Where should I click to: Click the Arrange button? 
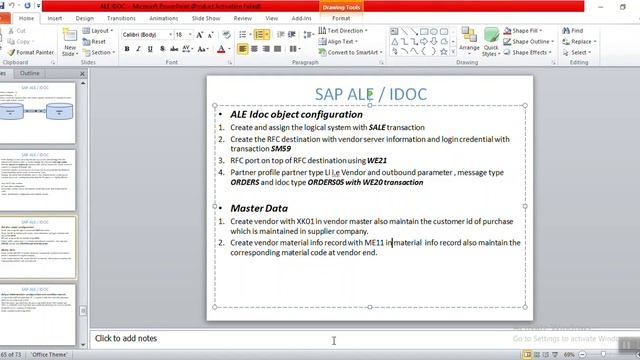469,42
